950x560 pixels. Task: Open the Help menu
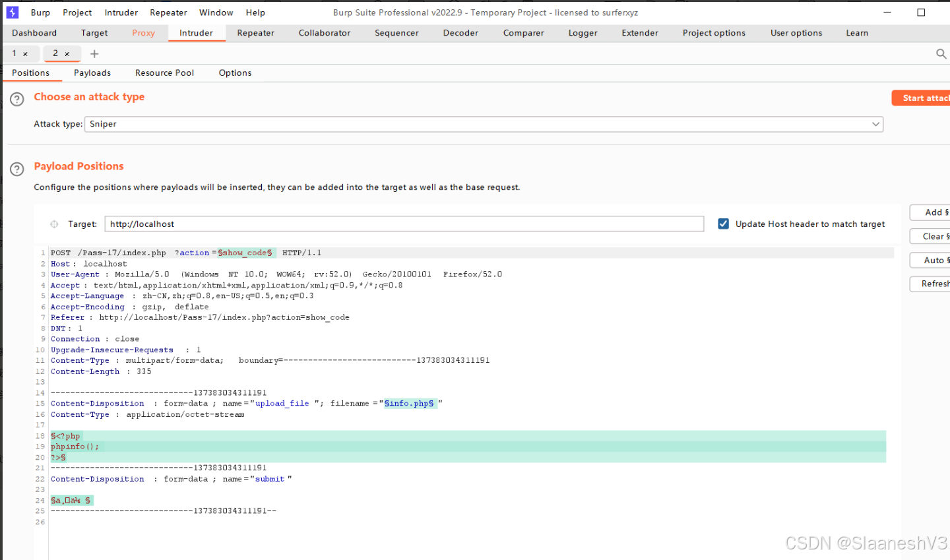click(255, 13)
